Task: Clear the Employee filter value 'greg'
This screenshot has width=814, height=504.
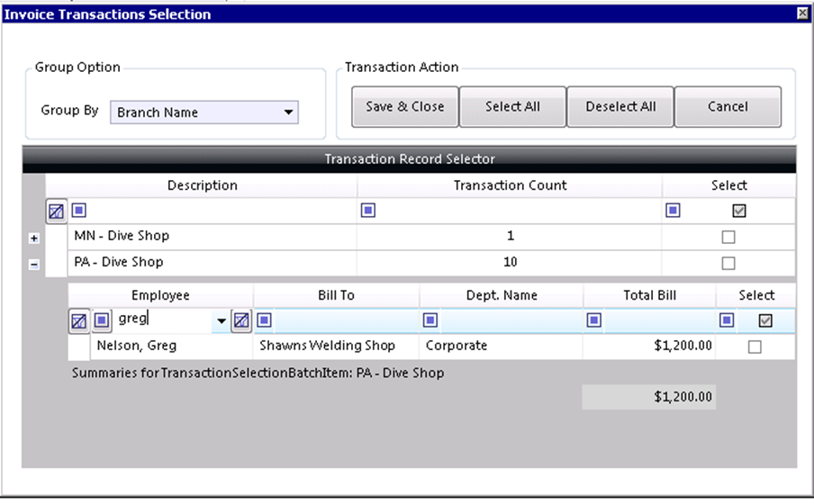Action: [x=241, y=320]
